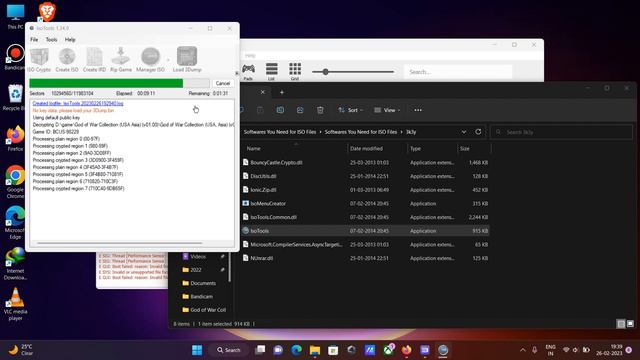
Task: Switch to large thumbnails view via status bar icon
Action: (x=630, y=324)
